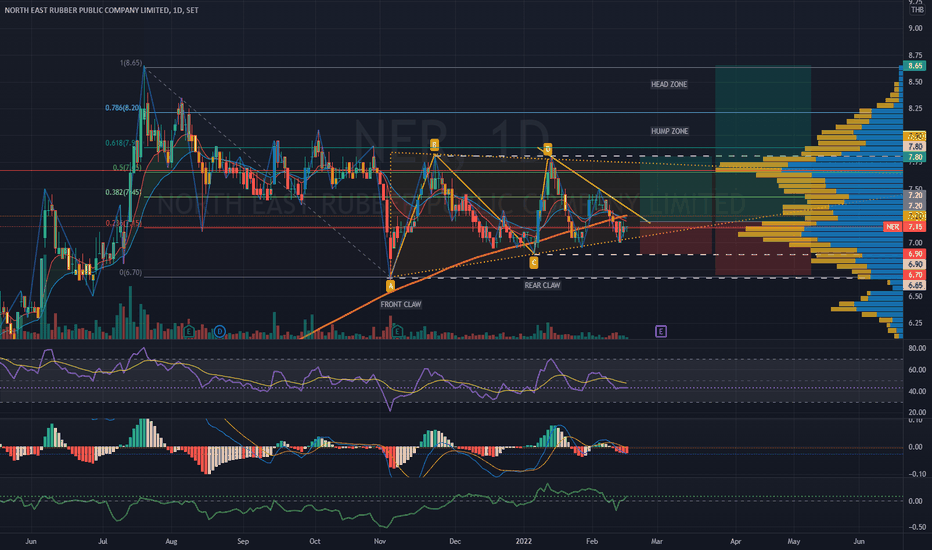
Task: Click the green 7.80 price axis label
Action: tap(914, 158)
